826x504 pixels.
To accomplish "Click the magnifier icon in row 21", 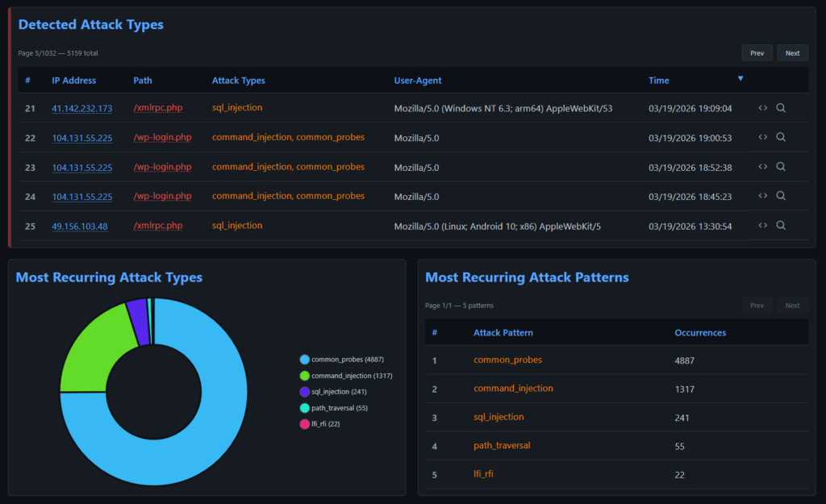I will tap(781, 108).
